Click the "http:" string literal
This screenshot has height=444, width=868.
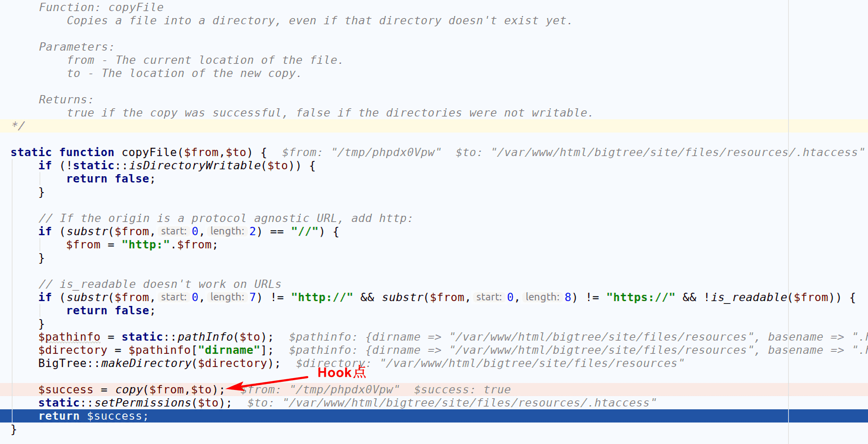click(x=145, y=245)
